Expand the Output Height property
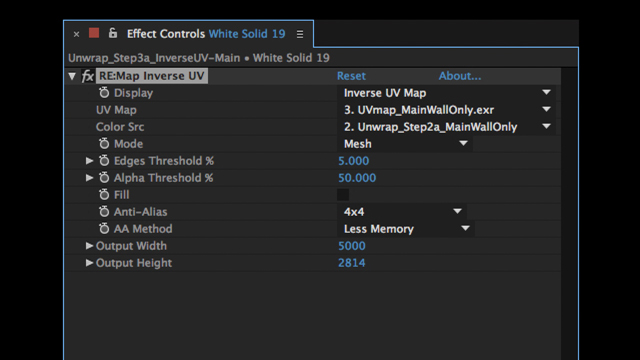640x360 pixels. tap(89, 263)
